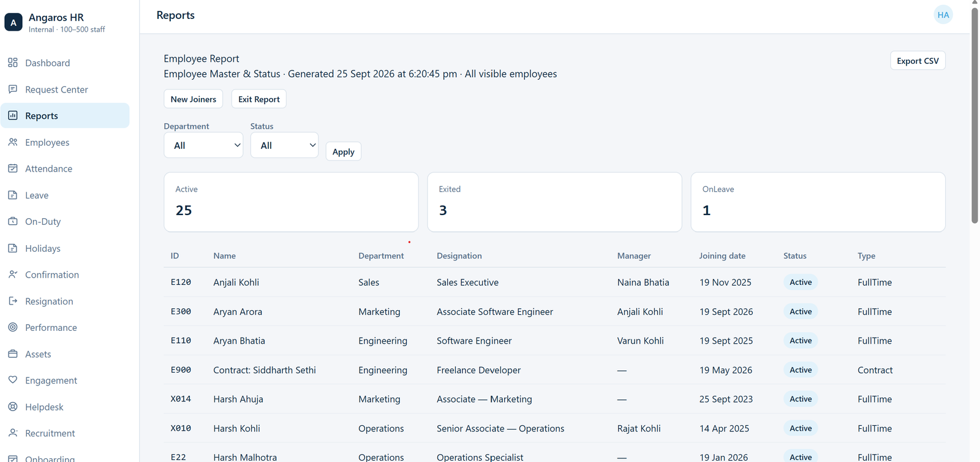Click manager name Rajat Kohli
The image size is (980, 462).
[x=639, y=428]
